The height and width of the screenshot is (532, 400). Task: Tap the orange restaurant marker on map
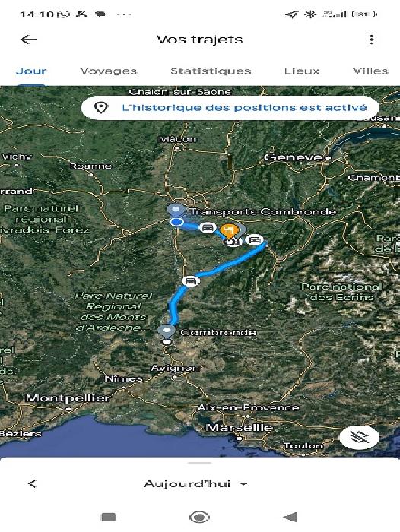229,231
